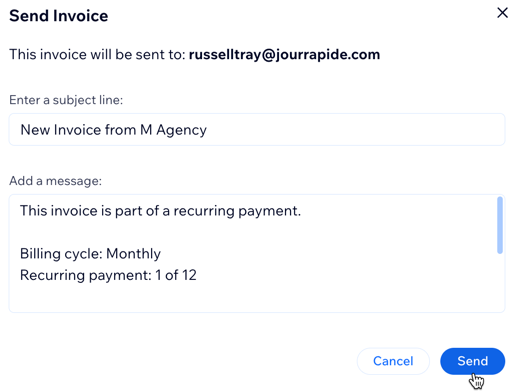
Task: Click the word "Monthly" in the message
Action: coord(133,254)
